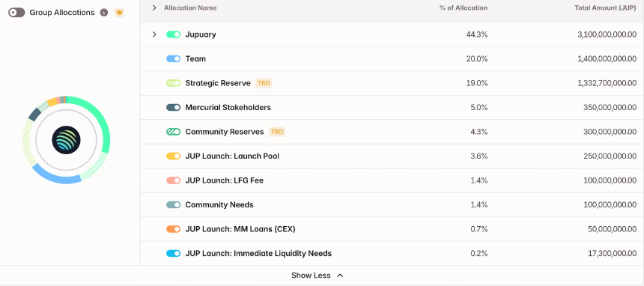Click the 1,332,700,000.00 amount
644x286 pixels.
click(x=607, y=83)
